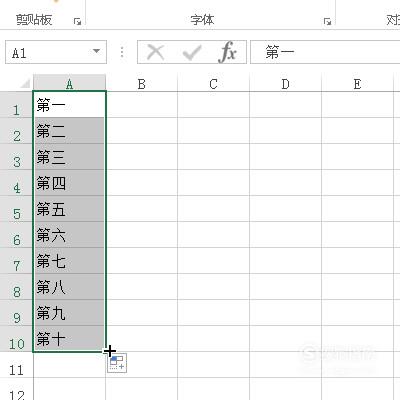Image resolution: width=400 pixels, height=400 pixels.
Task: Select column B header
Action: tap(142, 83)
